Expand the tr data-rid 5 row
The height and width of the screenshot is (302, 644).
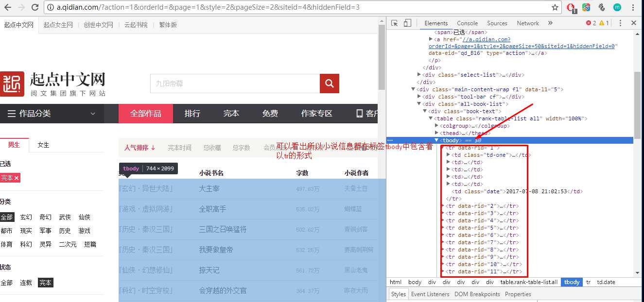[x=442, y=228]
